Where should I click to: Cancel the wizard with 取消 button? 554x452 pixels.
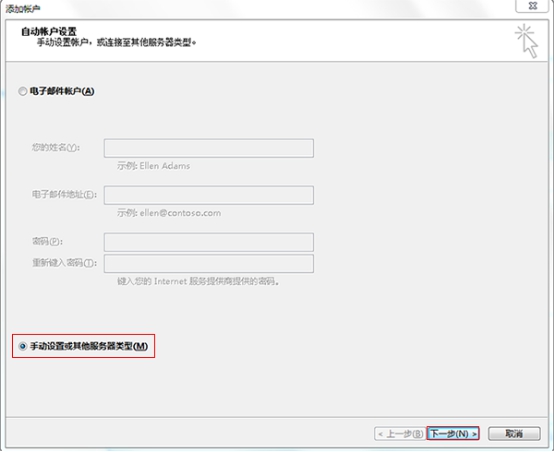[x=514, y=433]
